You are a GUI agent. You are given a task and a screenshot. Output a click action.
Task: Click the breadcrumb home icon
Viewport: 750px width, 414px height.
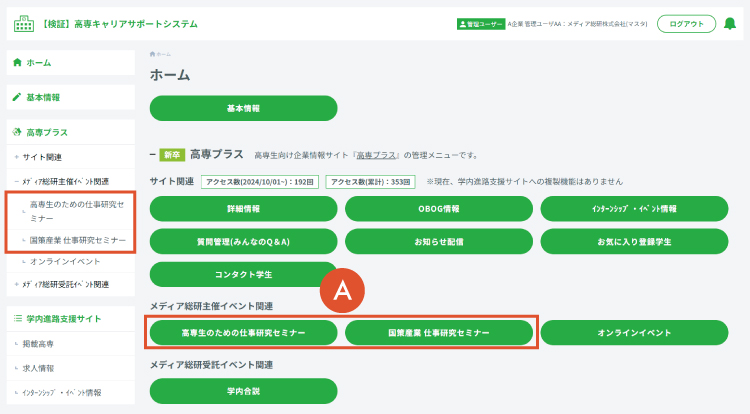coord(152,53)
